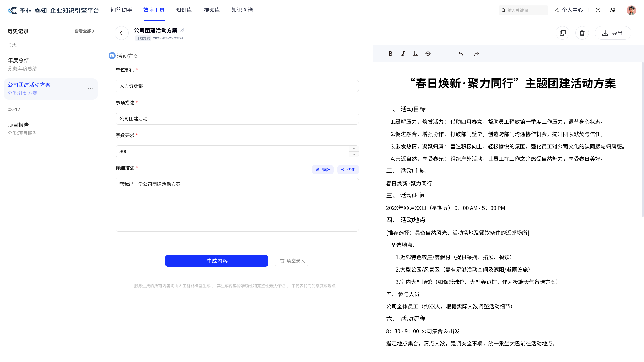Open more options for 公司团建活动方案
The width and height of the screenshot is (644, 362).
(x=90, y=89)
